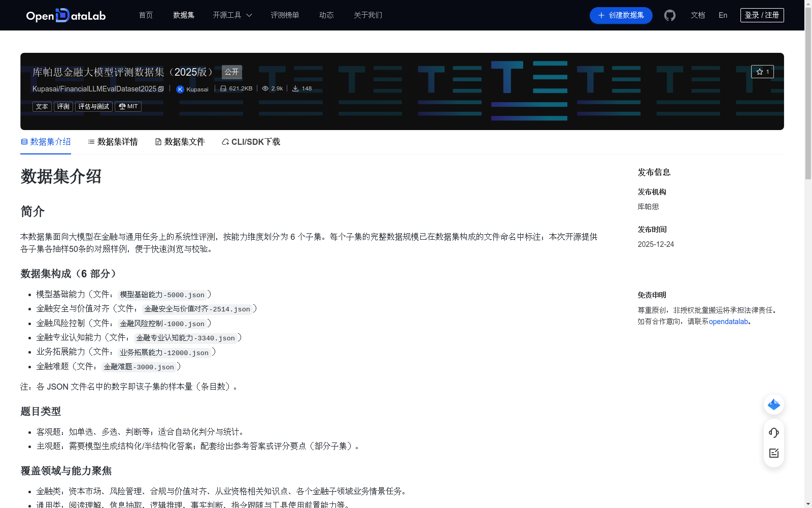This screenshot has width=812, height=508.
Task: Click the 覆盖领域与能力聚焦 heading
Action: click(x=66, y=471)
